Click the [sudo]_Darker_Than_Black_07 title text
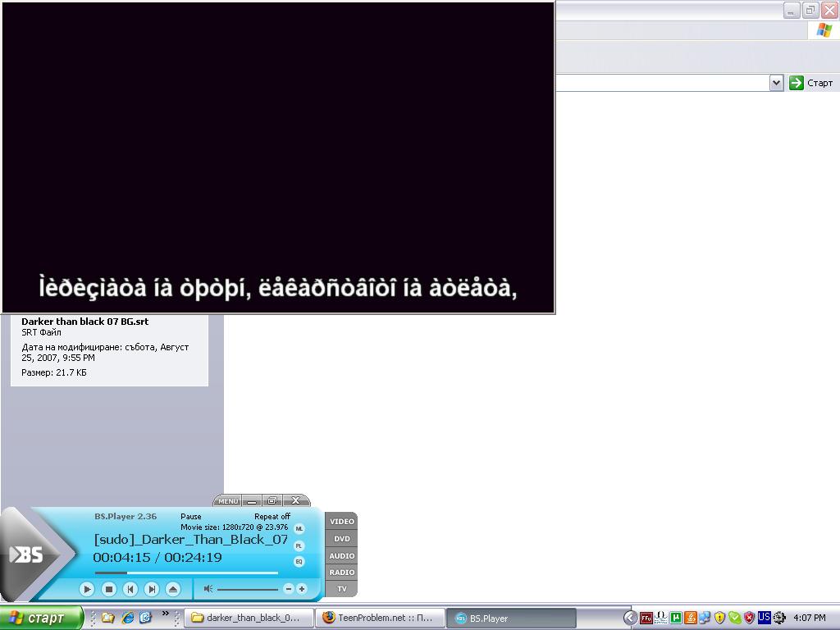 [190, 540]
